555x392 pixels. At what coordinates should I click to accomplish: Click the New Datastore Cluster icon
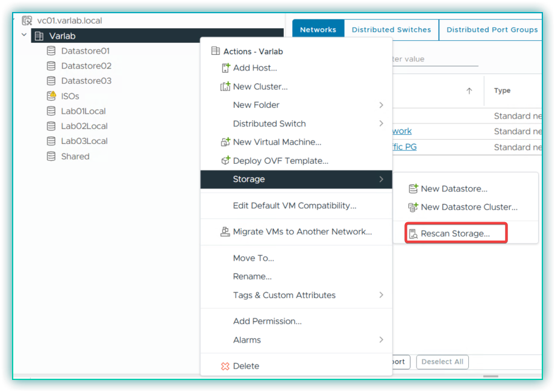click(x=413, y=207)
